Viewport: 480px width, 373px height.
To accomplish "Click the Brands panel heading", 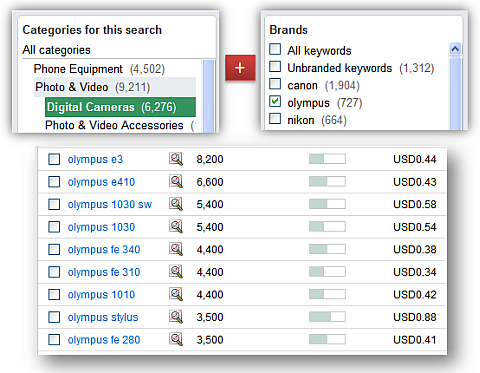I will [288, 30].
